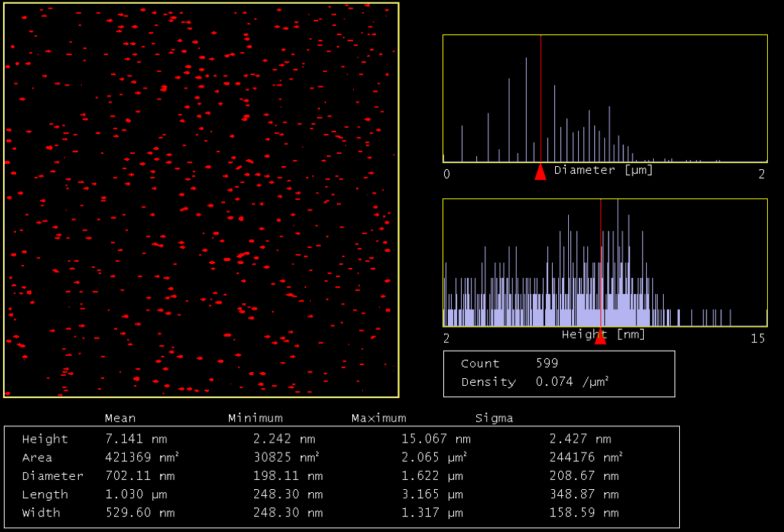
Task: Click the Width row label
Action: click(41, 513)
